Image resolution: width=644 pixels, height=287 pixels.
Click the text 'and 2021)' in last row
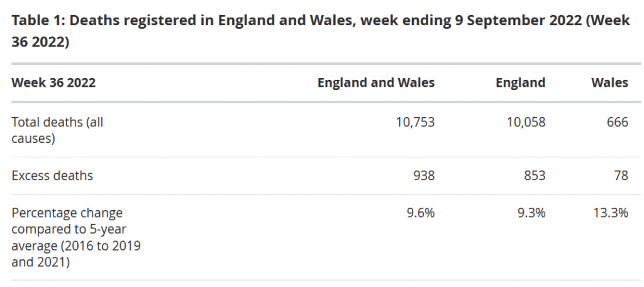pyautogui.click(x=41, y=262)
